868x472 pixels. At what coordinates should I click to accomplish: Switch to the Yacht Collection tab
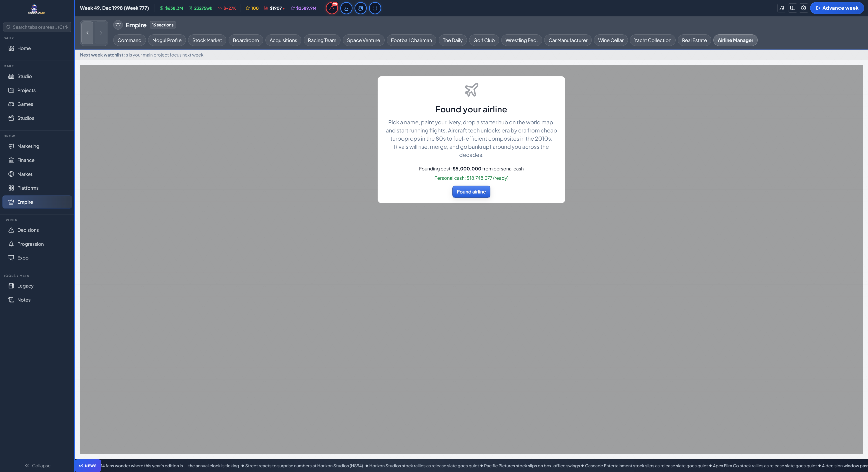653,40
